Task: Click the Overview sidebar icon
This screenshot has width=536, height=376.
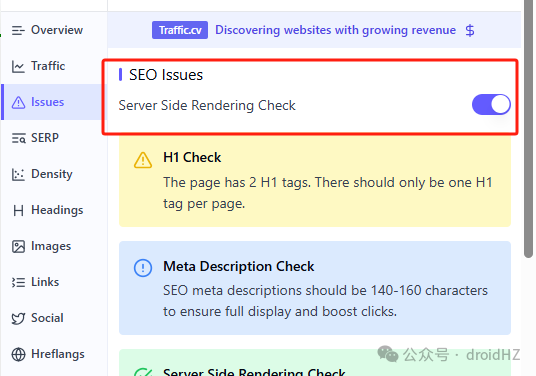Action: pos(18,30)
